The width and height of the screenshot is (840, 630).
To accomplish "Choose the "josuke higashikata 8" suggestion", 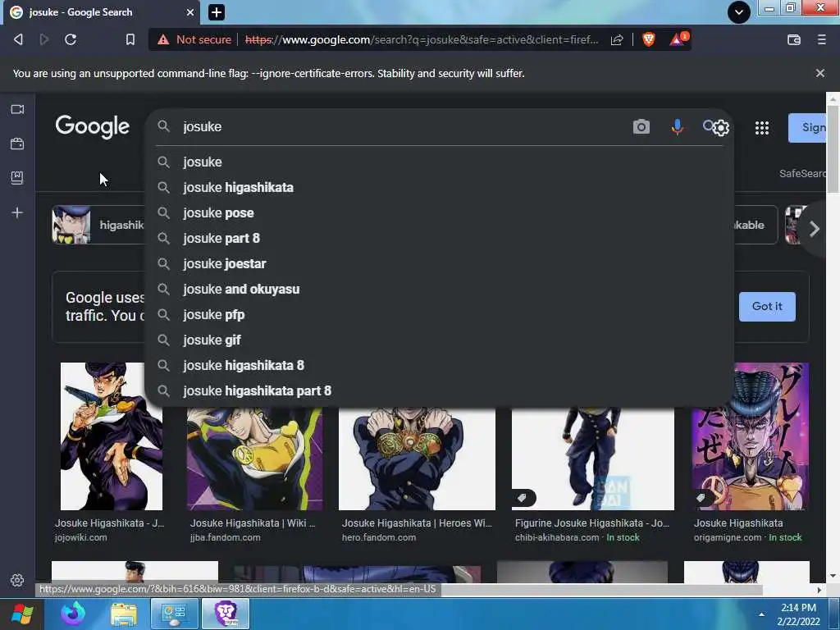I will 440,365.
